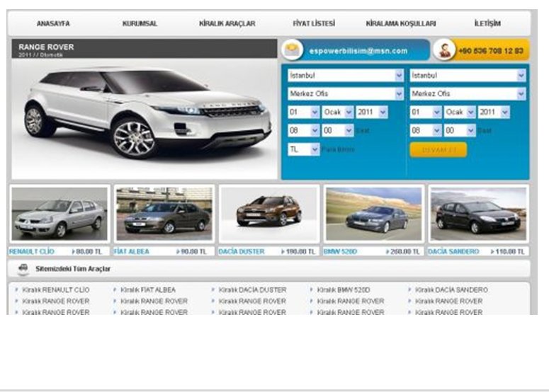Open the return year 2011 dropdown
This screenshot has width=549, height=392.
click(494, 113)
